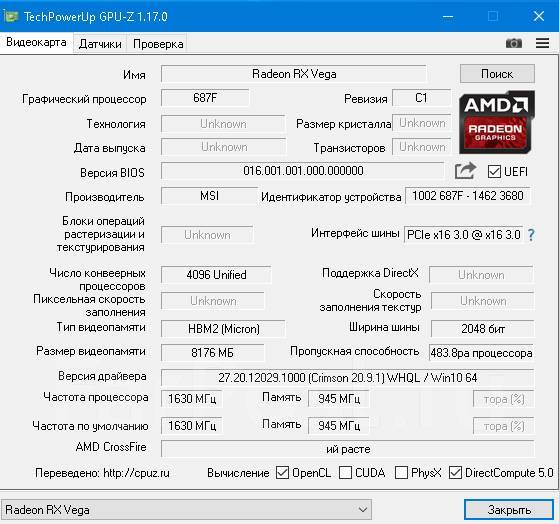Screen dimensions: 559x524
Task: Select the 687F graphics processor field
Action: click(x=205, y=98)
